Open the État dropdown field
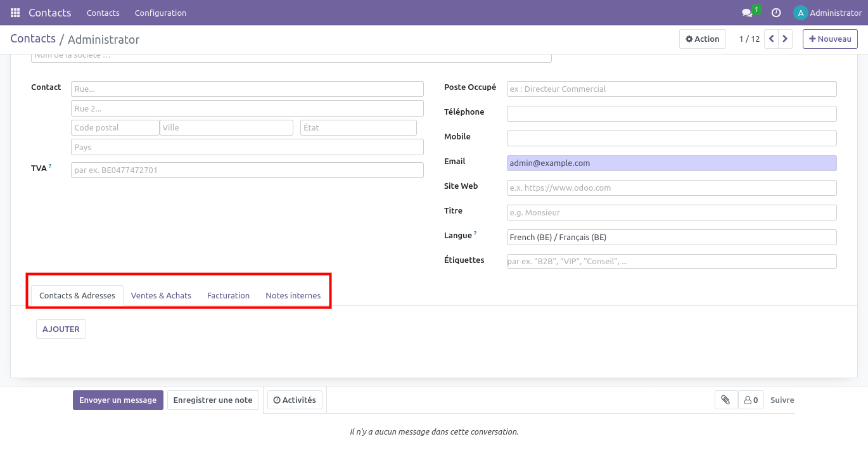The height and width of the screenshot is (472, 868). click(x=358, y=127)
